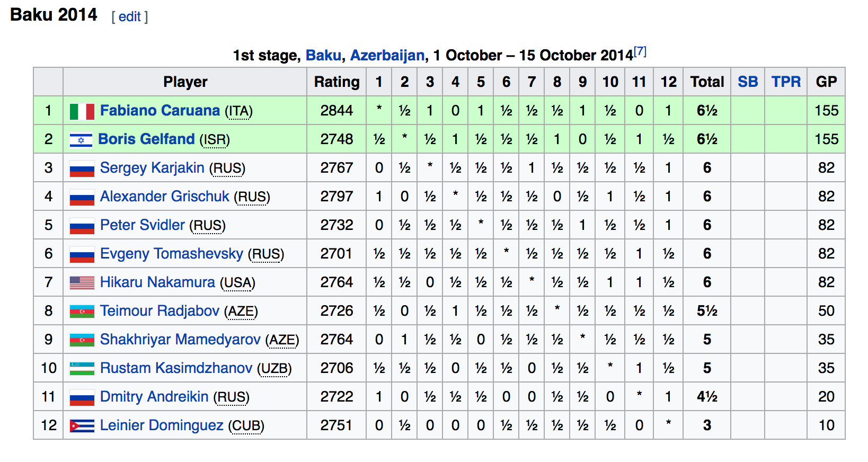Open Evgeny Tomashevsky's player page

click(x=171, y=253)
